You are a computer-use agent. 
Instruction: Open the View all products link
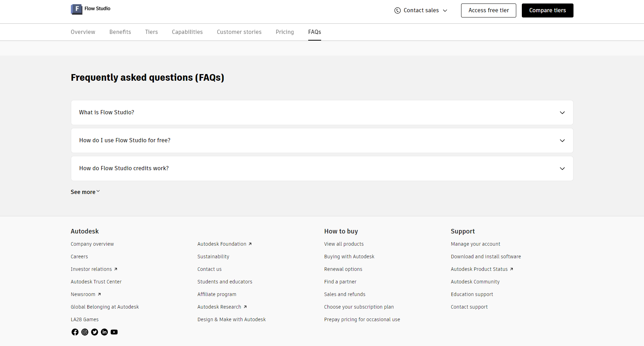click(344, 244)
